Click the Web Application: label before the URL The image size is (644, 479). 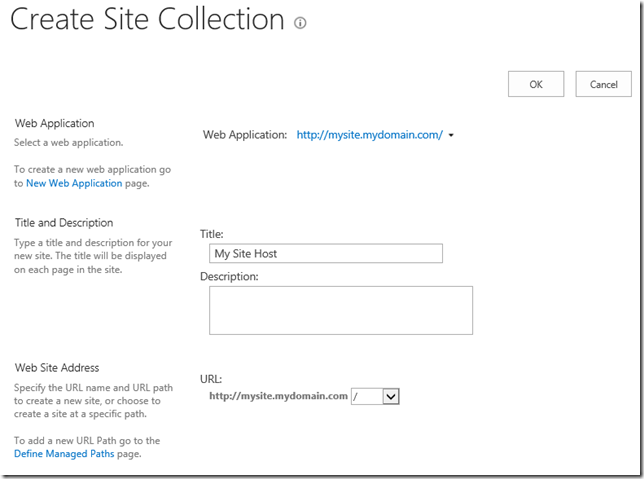click(x=245, y=135)
